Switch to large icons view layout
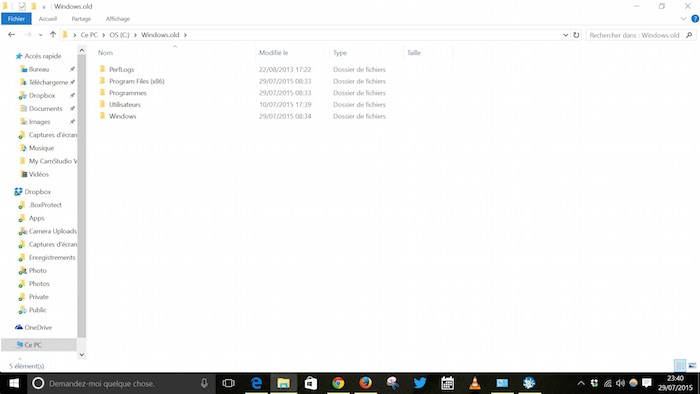 coord(692,365)
